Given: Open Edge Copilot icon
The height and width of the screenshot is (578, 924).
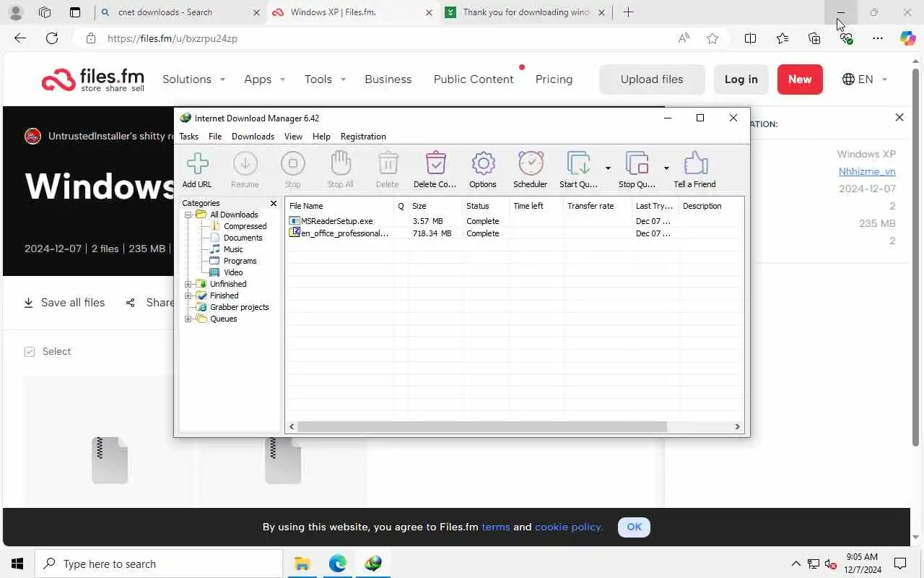Looking at the screenshot, I should [908, 38].
